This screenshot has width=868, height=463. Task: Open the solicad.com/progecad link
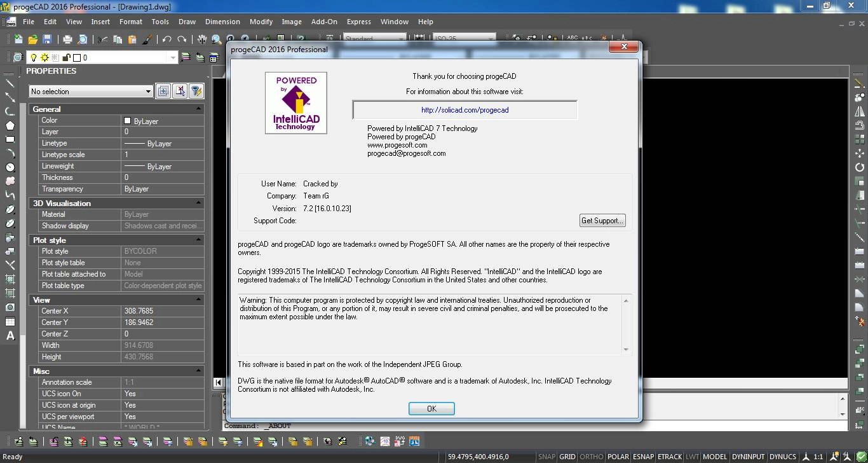pos(465,110)
